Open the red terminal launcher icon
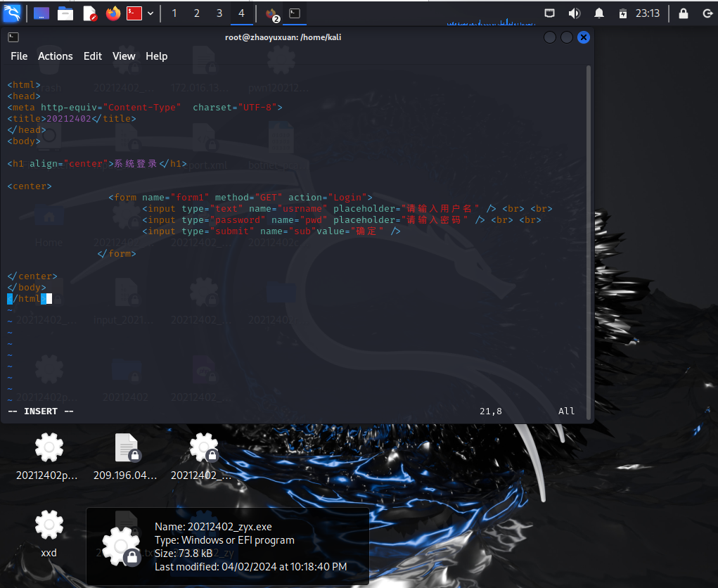 [x=134, y=13]
